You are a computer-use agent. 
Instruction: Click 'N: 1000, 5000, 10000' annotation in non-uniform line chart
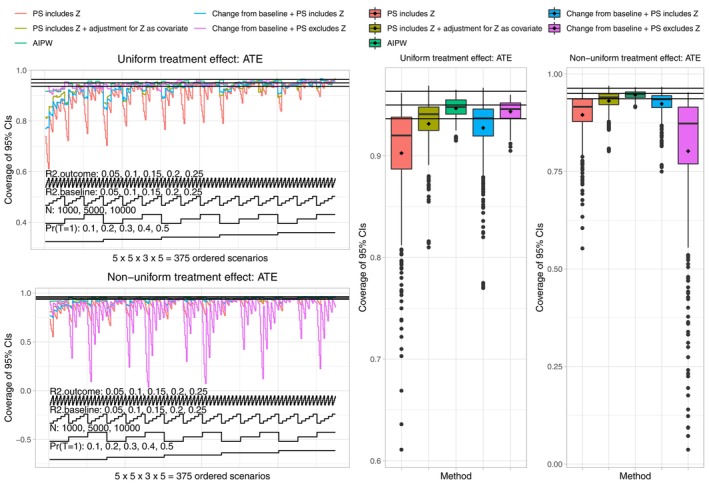click(95, 428)
